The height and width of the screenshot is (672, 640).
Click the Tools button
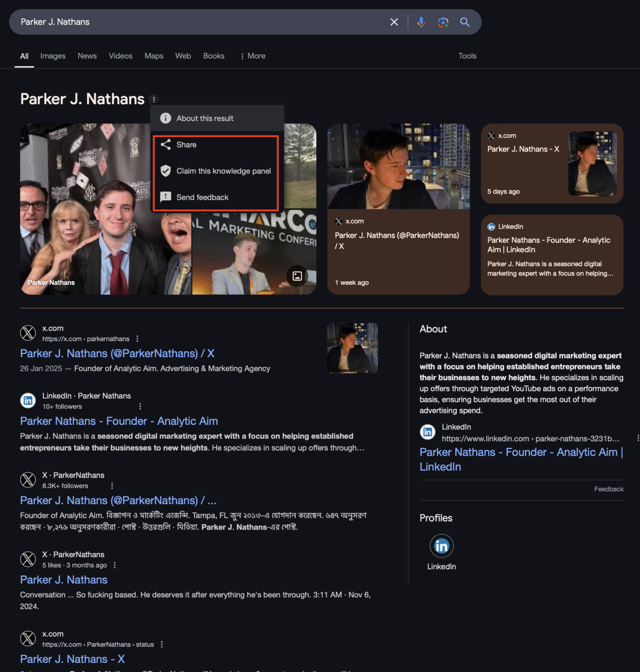[467, 56]
